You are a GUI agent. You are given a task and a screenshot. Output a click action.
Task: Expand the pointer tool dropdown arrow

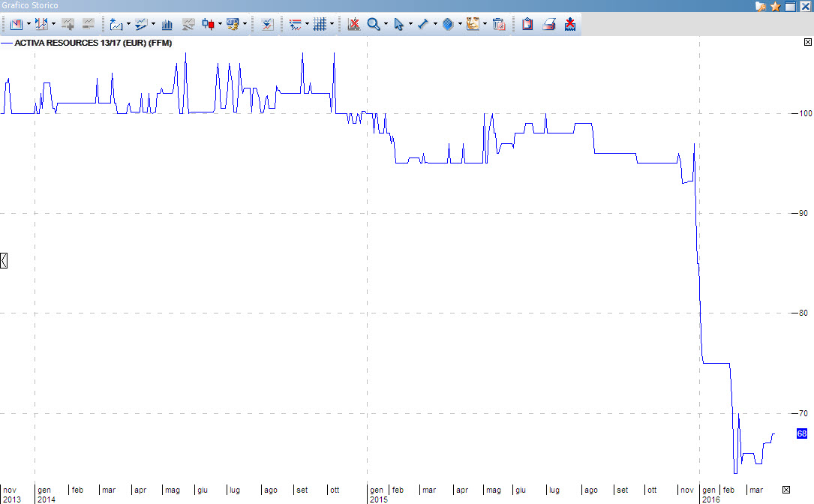(x=410, y=24)
